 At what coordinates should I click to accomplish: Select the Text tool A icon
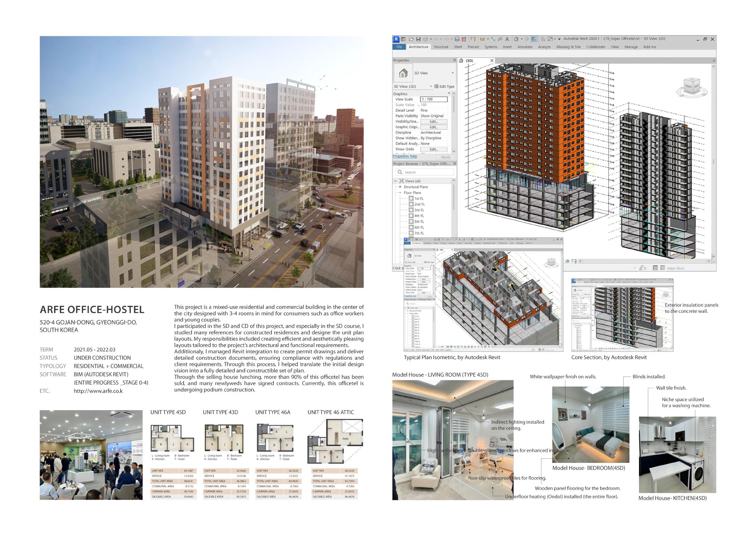507,39
